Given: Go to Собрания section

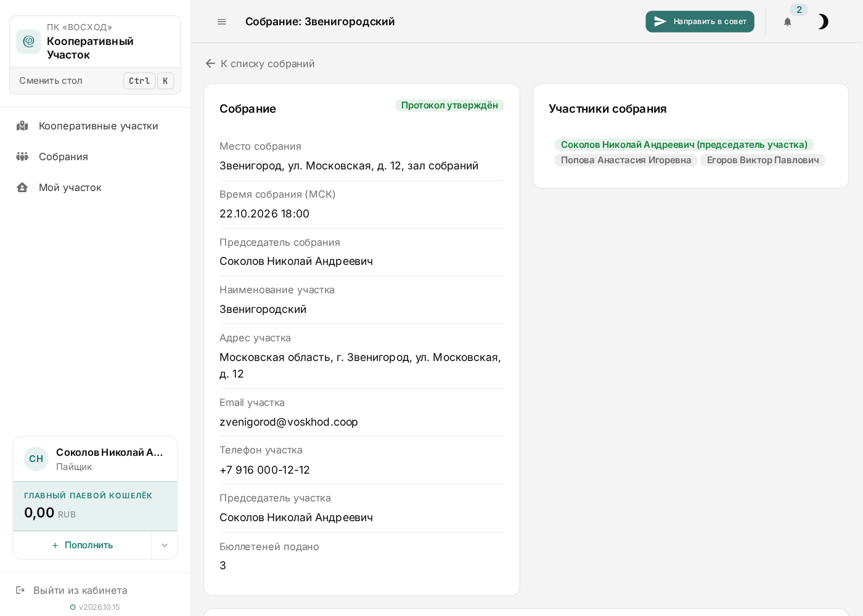Looking at the screenshot, I should (96, 156).
